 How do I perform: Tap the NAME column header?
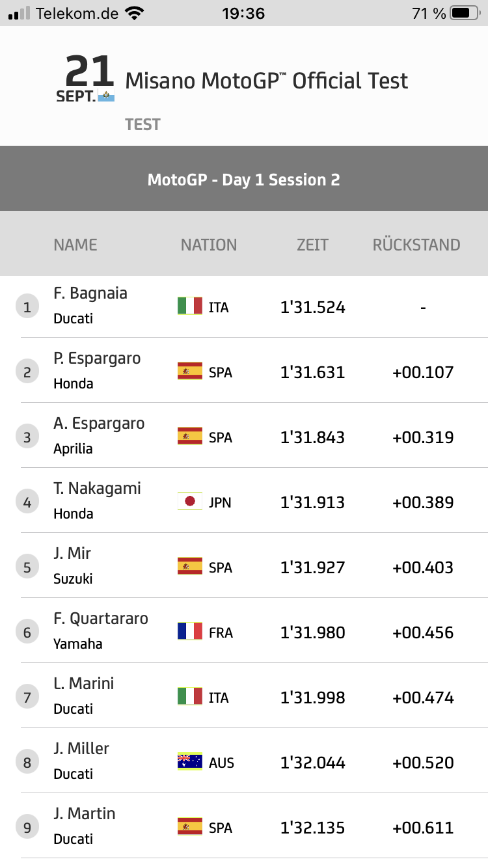click(x=75, y=245)
